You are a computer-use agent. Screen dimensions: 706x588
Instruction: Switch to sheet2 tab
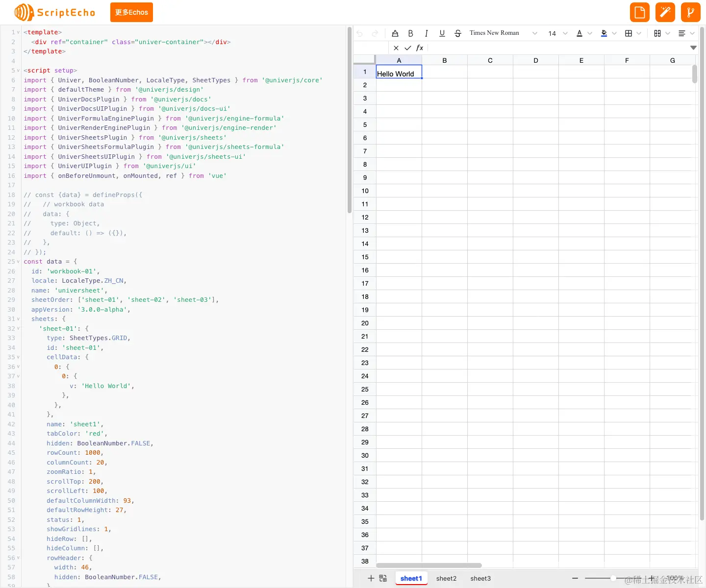click(x=446, y=578)
